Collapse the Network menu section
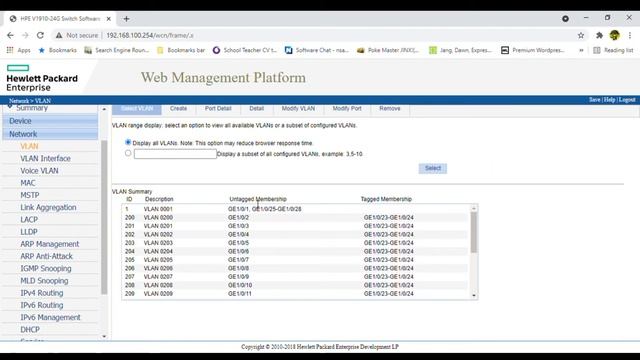The image size is (640, 360). 50,134
